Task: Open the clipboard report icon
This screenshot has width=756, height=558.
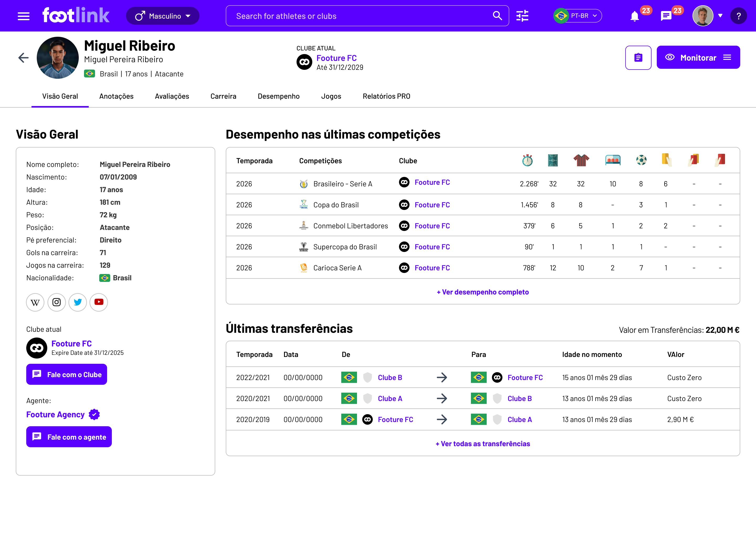Action: tap(638, 57)
